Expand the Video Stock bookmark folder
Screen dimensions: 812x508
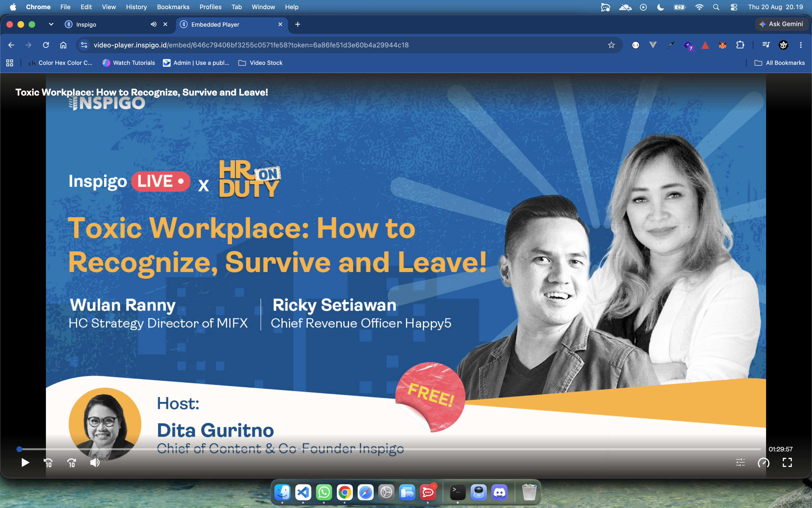pos(261,63)
